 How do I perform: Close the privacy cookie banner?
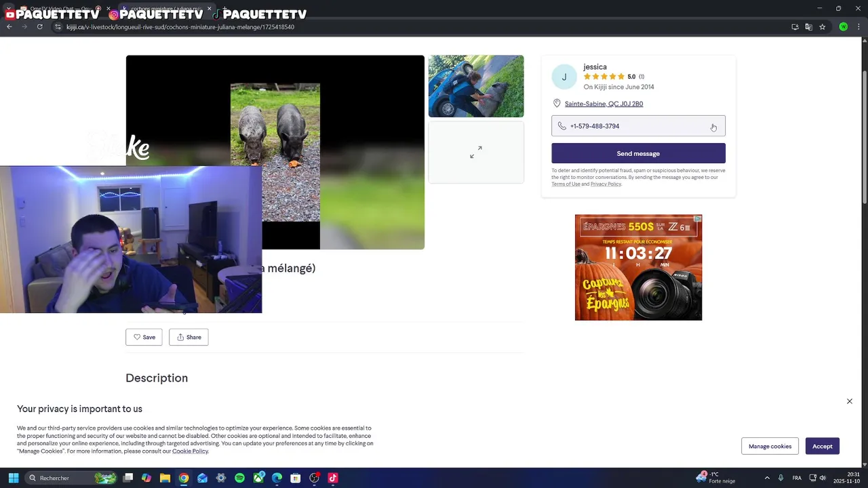[849, 401]
